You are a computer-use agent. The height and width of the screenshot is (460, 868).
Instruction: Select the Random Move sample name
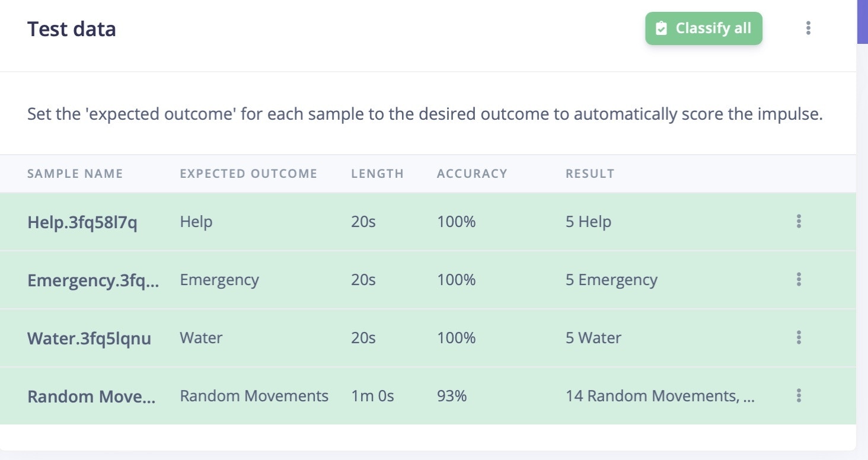point(91,396)
